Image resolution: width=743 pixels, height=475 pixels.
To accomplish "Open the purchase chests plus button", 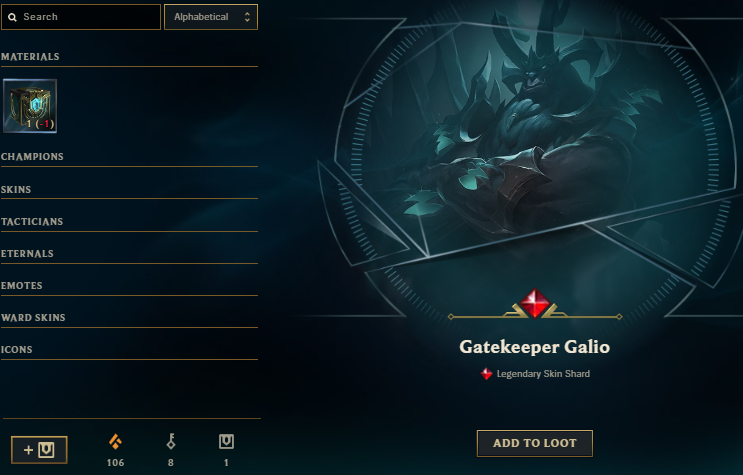I will coord(39,450).
